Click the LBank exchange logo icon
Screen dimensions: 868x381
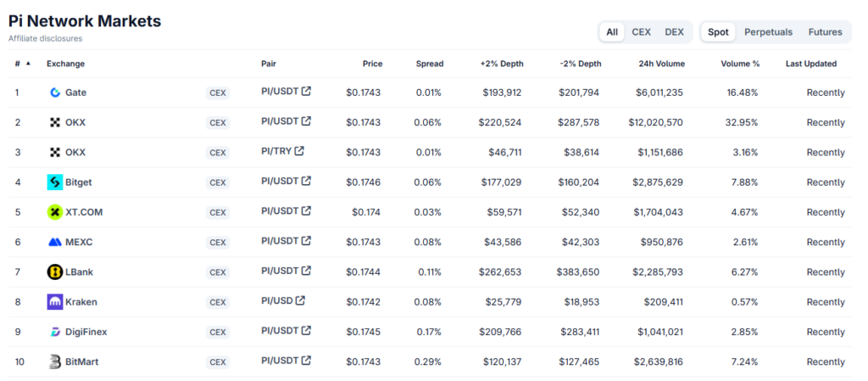coord(55,272)
